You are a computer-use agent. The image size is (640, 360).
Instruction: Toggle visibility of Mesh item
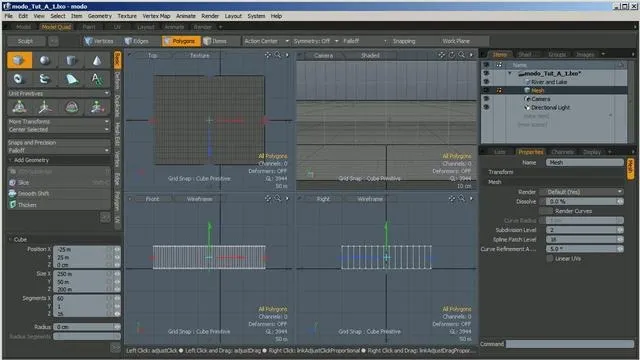coord(486,90)
